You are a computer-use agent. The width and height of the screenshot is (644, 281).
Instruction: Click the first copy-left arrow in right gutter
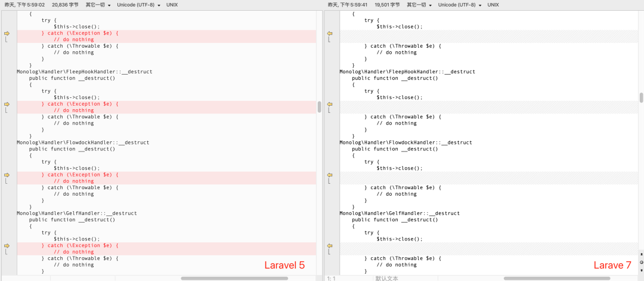click(x=329, y=33)
